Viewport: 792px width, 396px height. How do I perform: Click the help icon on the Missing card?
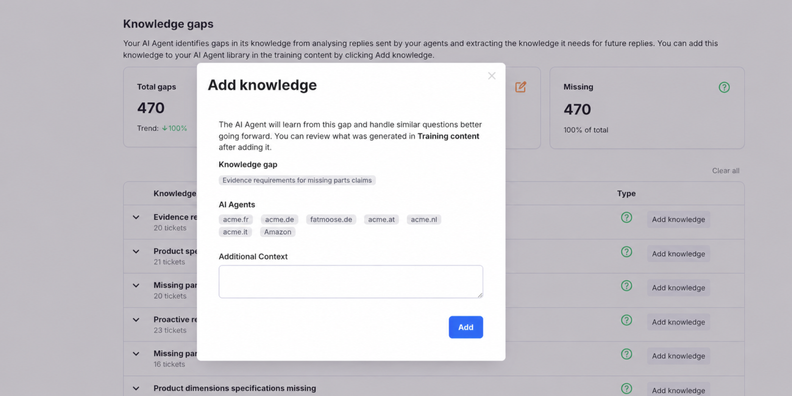(724, 87)
